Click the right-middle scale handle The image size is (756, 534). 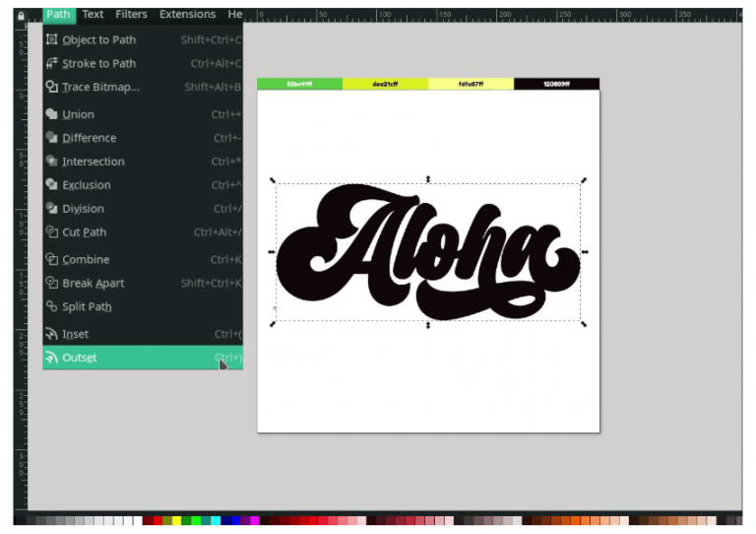tap(585, 252)
